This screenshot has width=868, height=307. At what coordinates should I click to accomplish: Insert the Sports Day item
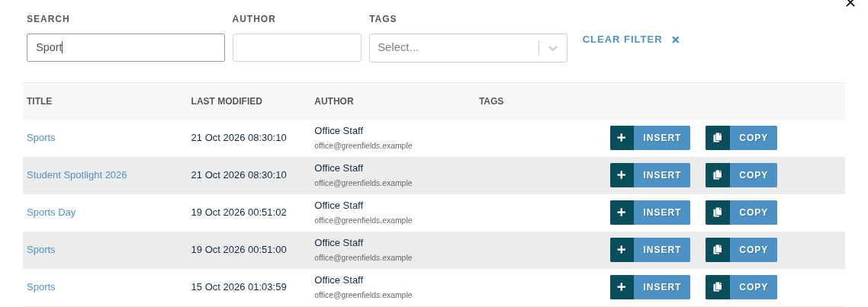click(x=650, y=213)
